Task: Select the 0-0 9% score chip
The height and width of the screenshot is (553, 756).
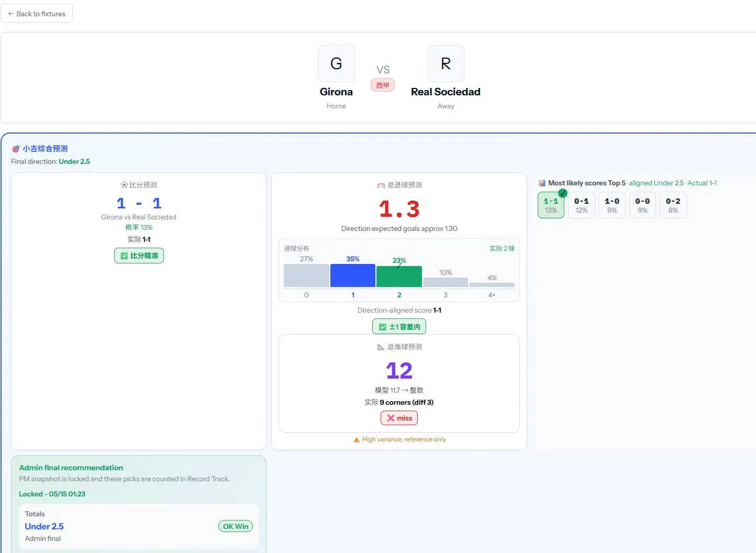Action: 642,205
